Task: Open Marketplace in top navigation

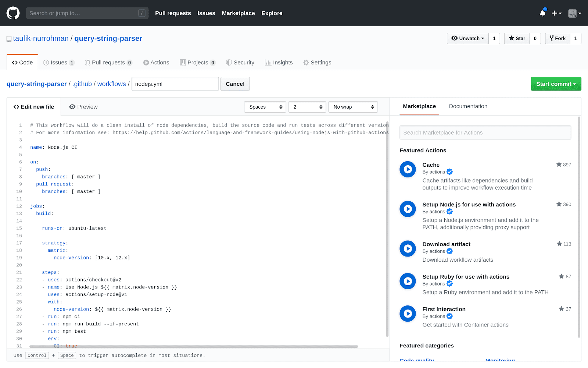Action: (x=238, y=13)
